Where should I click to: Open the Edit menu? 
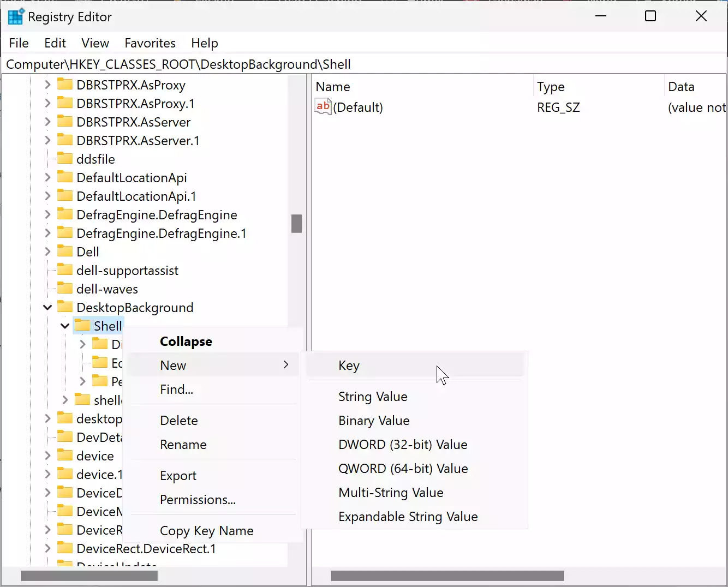click(x=55, y=43)
